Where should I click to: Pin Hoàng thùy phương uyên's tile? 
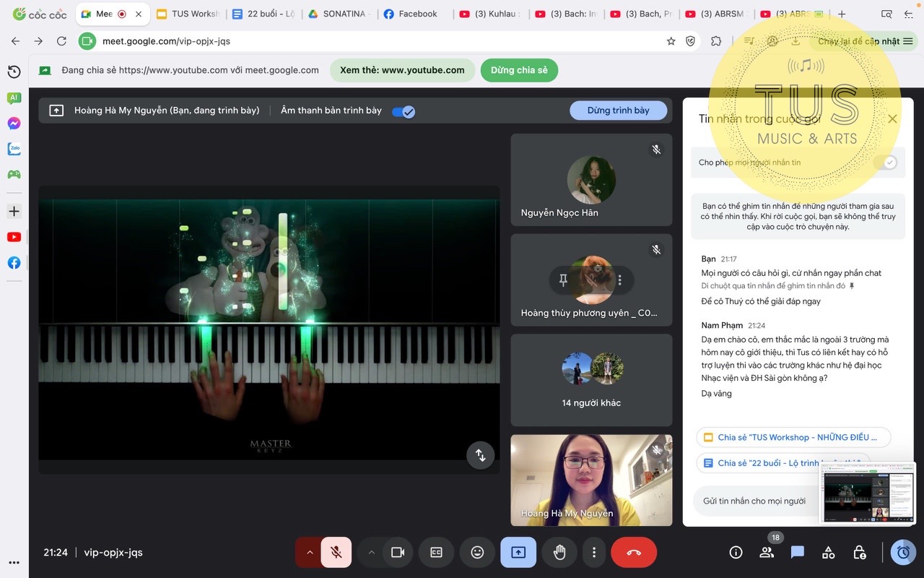coord(563,280)
